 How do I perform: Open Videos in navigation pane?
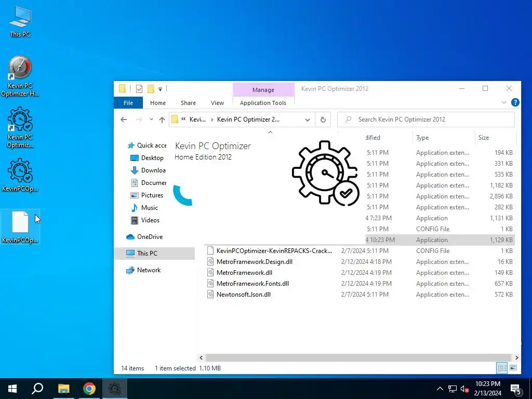145,220
